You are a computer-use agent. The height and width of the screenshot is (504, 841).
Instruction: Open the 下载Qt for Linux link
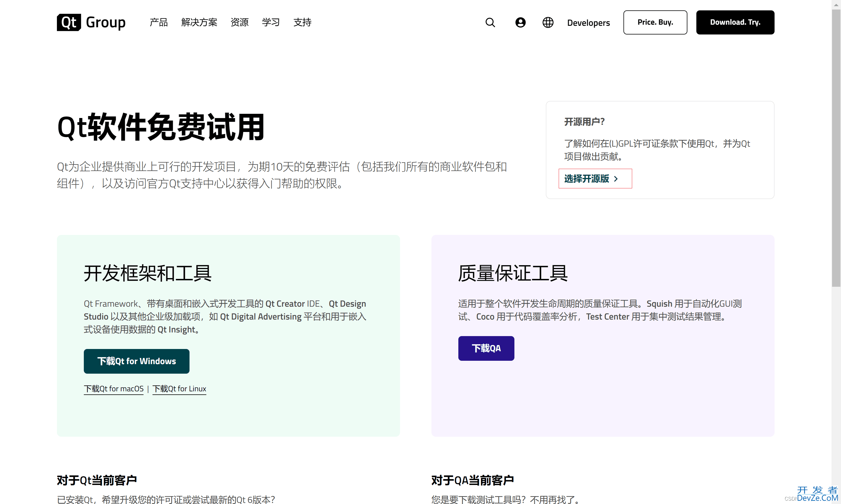point(179,389)
